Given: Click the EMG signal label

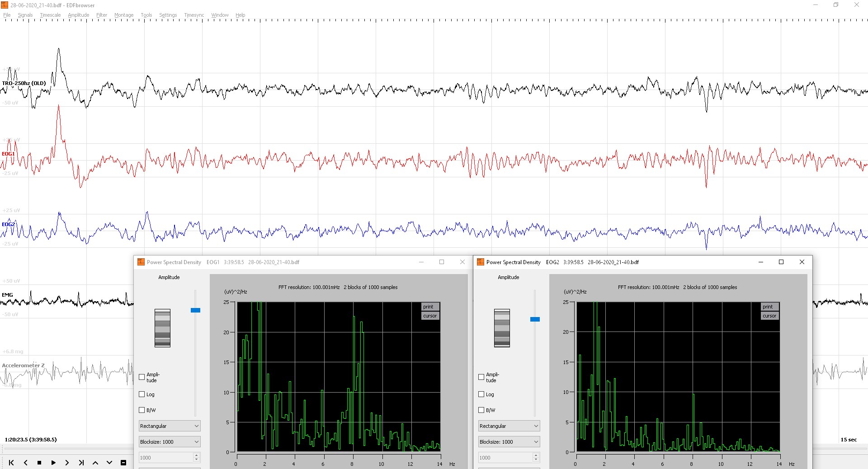Looking at the screenshot, I should (7, 295).
